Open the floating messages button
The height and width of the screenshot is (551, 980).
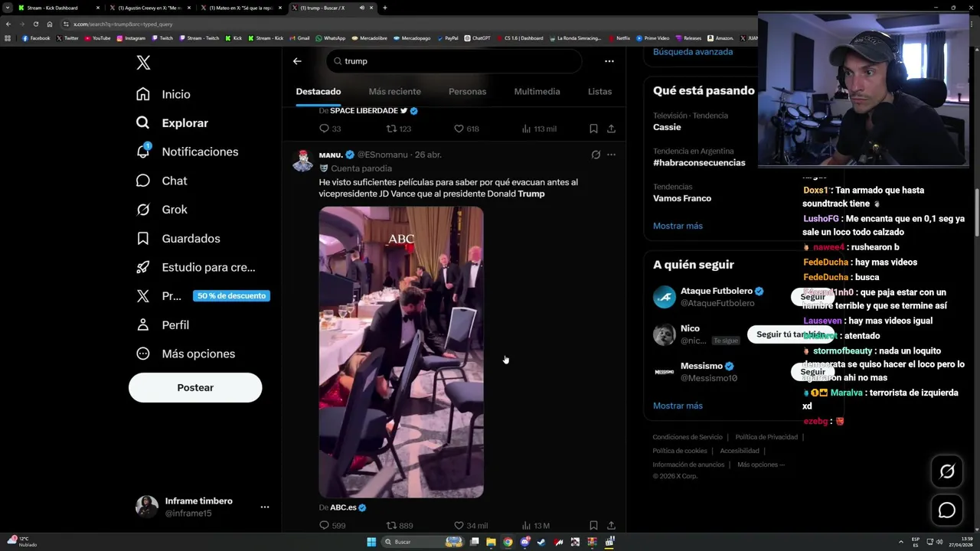tap(947, 510)
